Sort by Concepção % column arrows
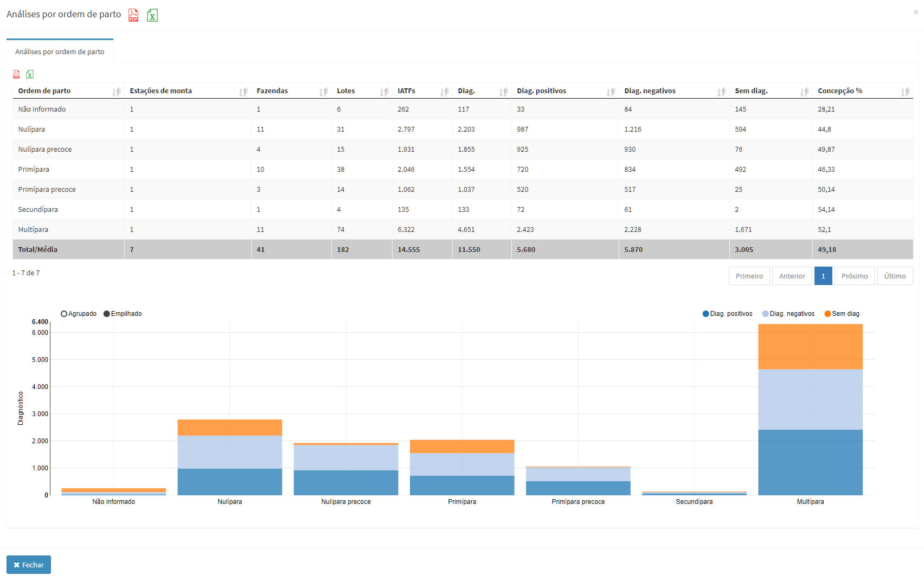Image resolution: width=924 pixels, height=582 pixels. click(x=905, y=92)
